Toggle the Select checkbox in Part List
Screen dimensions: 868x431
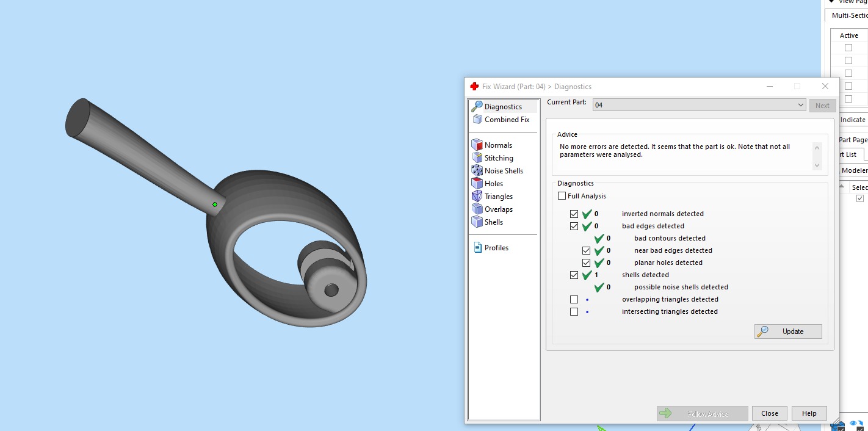(x=860, y=199)
